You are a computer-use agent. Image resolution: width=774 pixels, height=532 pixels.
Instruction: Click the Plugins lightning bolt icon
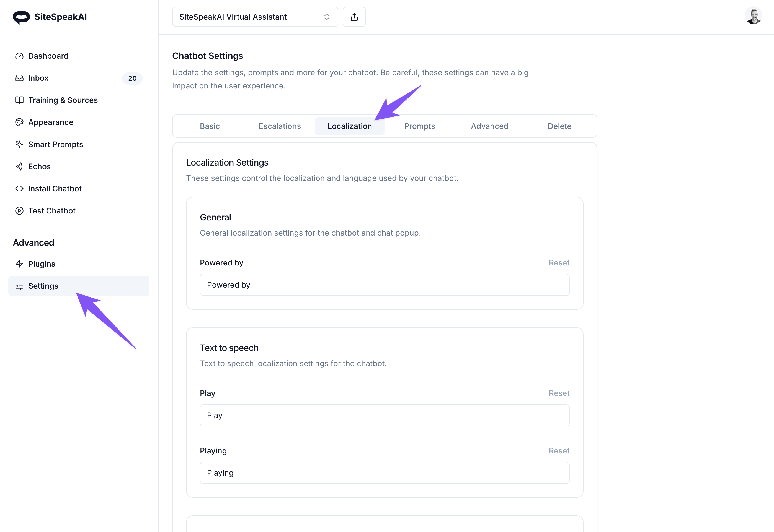tap(19, 264)
